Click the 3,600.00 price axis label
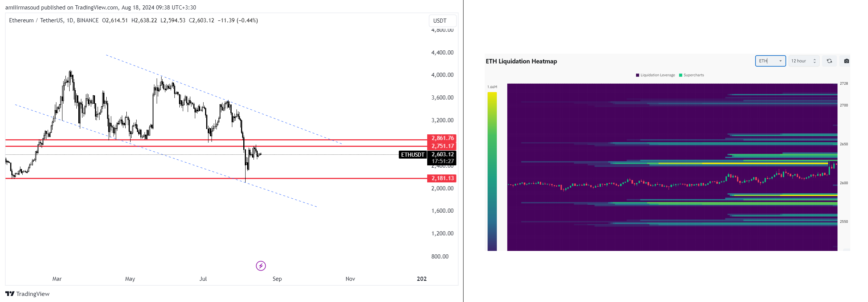The width and height of the screenshot is (868, 302). pos(442,98)
